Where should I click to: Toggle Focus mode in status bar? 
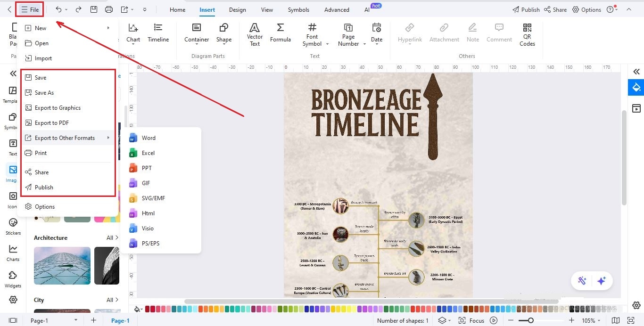click(472, 320)
